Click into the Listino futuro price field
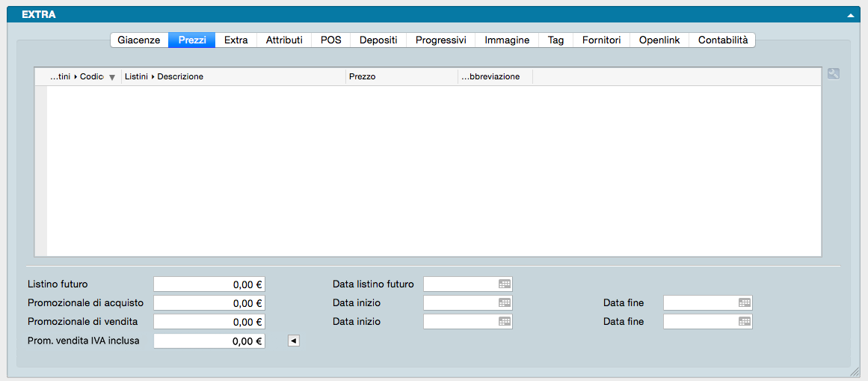Image resolution: width=868 pixels, height=381 pixels. pyautogui.click(x=209, y=284)
